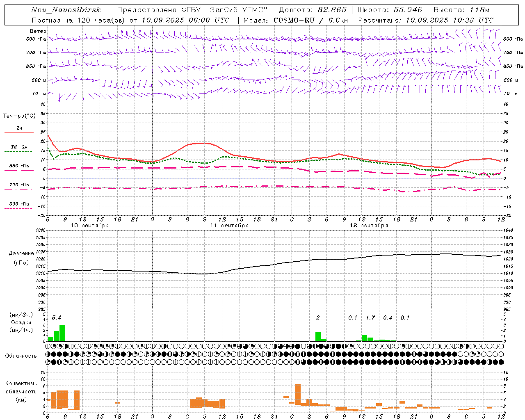Click the '5.4' three-hour precipitation total
This screenshot has width=525, height=420.
[x=56, y=318]
